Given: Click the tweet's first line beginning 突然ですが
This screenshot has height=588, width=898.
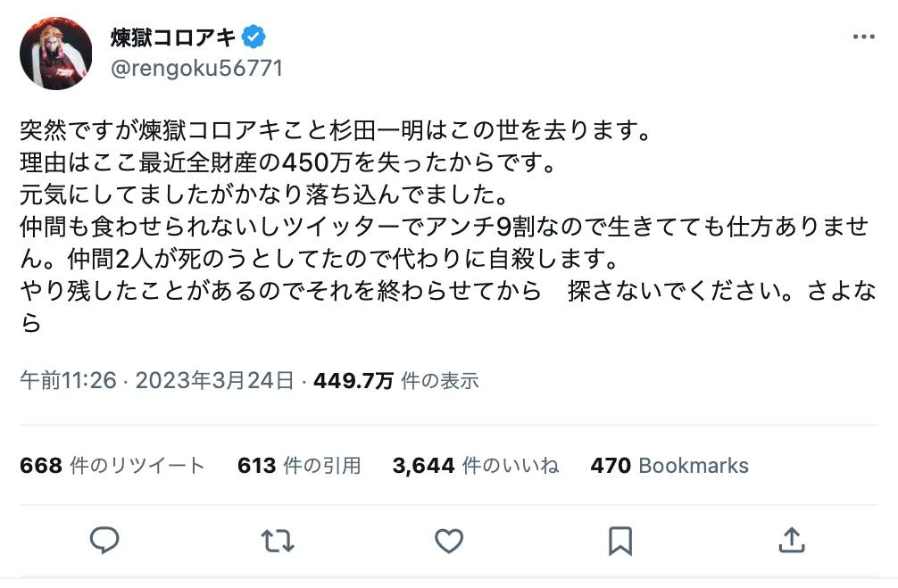Looking at the screenshot, I should click(335, 131).
